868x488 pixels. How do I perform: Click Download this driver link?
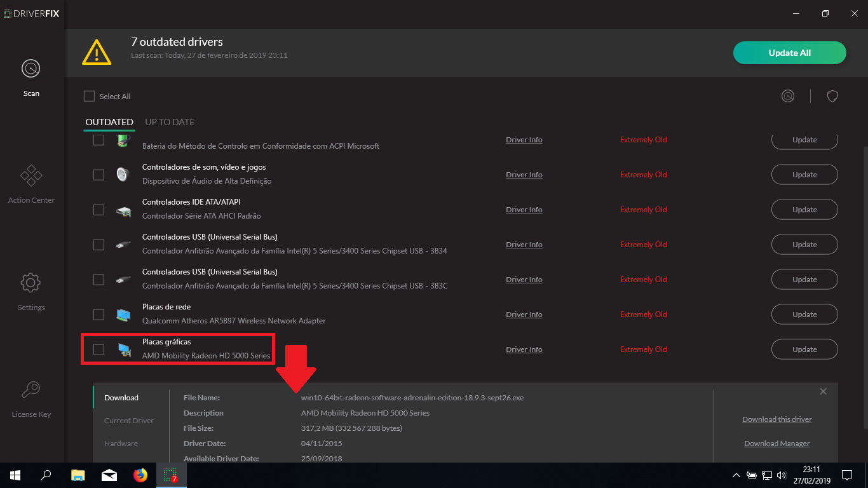[x=777, y=419]
